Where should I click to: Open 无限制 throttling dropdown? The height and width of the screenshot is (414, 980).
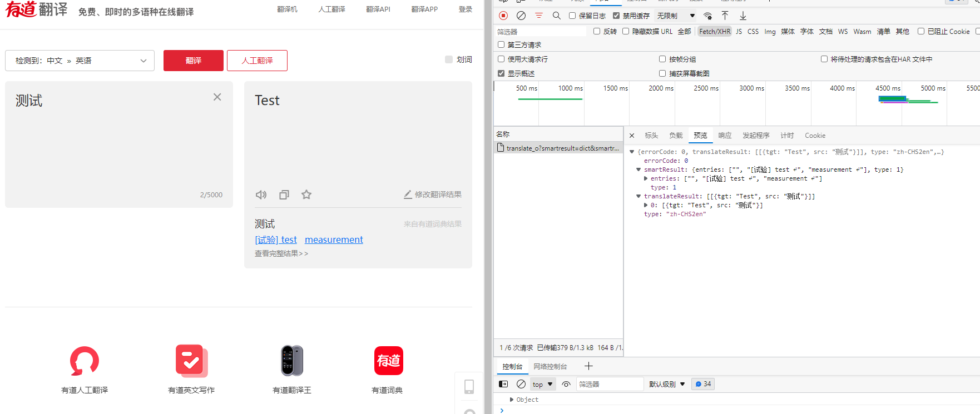pos(676,16)
